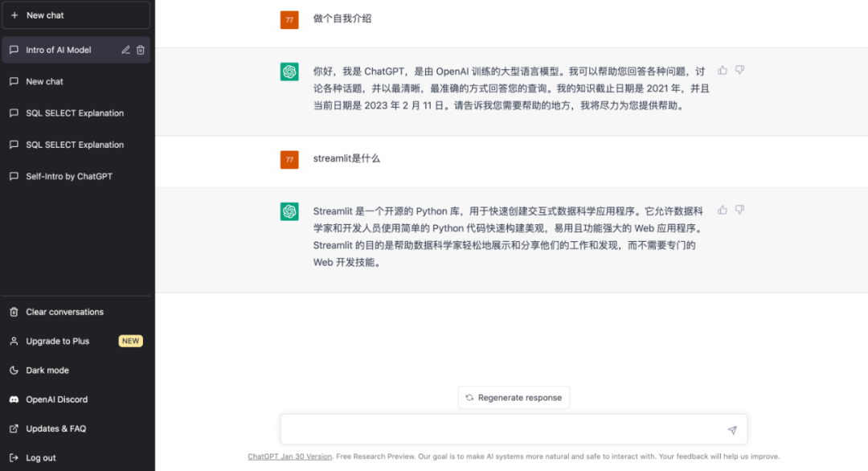Open the first SQL SELECT Explanation conversation
This screenshot has width=868, height=471.
tap(76, 113)
